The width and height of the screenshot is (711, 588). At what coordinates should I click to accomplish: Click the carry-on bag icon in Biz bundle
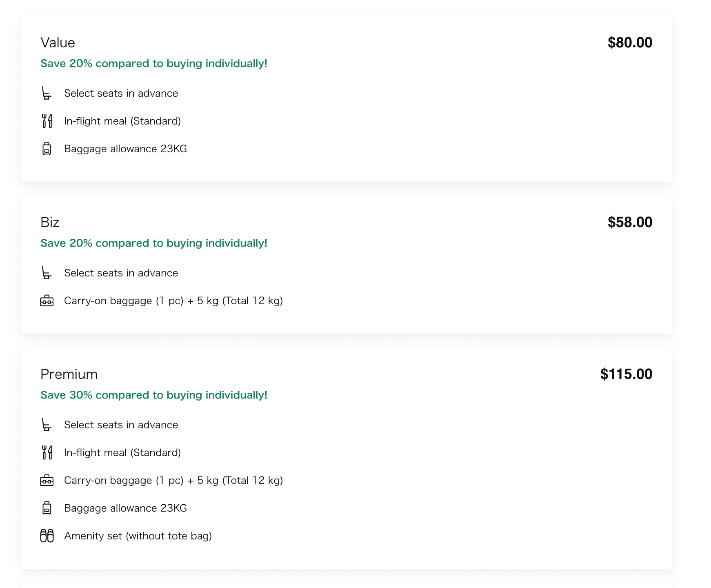pyautogui.click(x=47, y=301)
